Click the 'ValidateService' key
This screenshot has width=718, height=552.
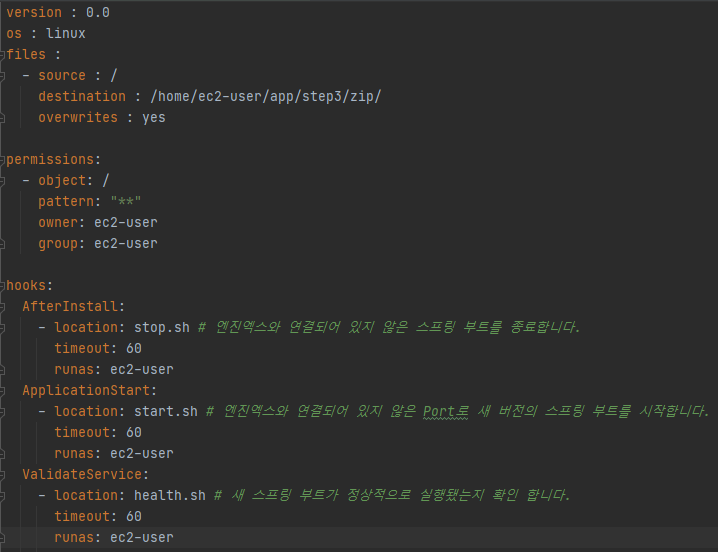[82, 475]
